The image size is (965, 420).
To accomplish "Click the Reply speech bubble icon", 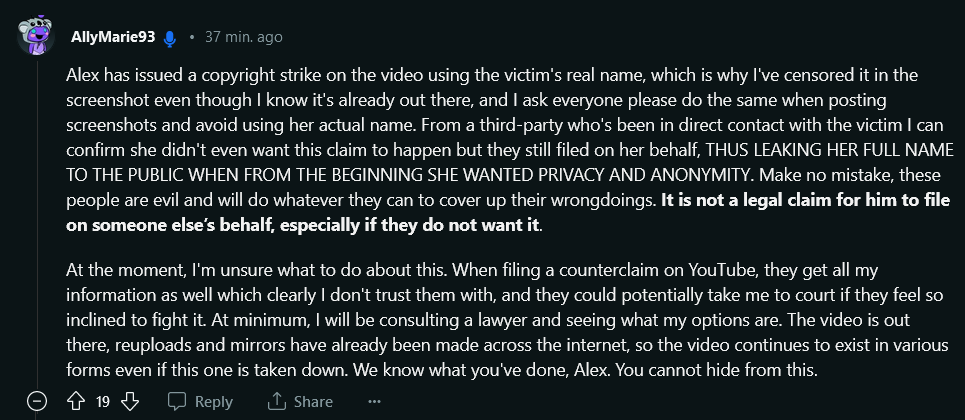I will point(177,401).
